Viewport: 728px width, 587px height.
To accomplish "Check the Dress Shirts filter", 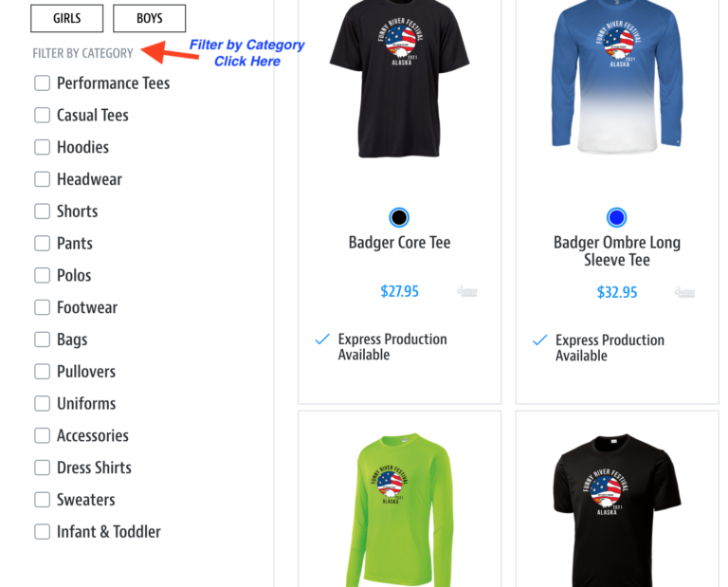I will [43, 468].
